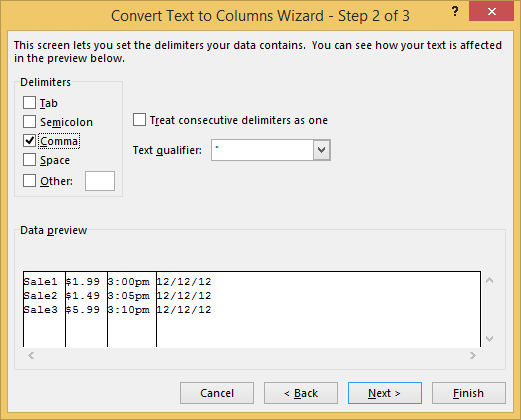
Task: Click the preview scroll left arrow
Action: pyautogui.click(x=31, y=356)
